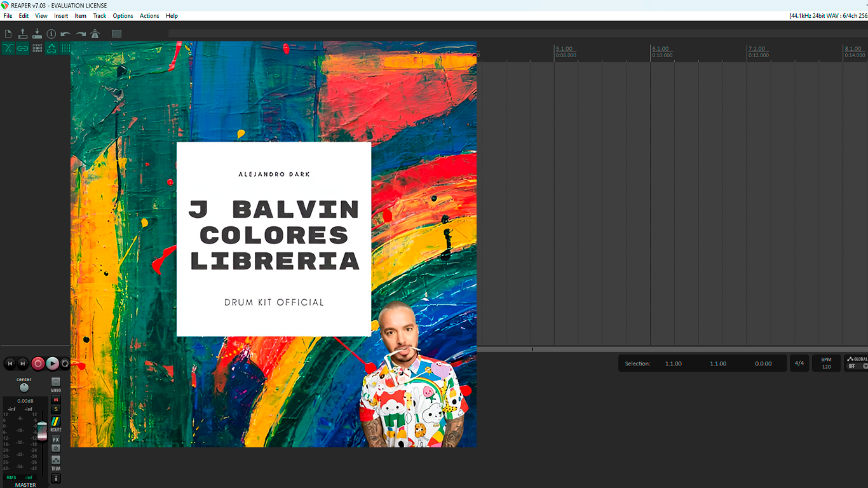The height and width of the screenshot is (488, 868).
Task: Click the RMS meter readout
Action: [x=20, y=477]
